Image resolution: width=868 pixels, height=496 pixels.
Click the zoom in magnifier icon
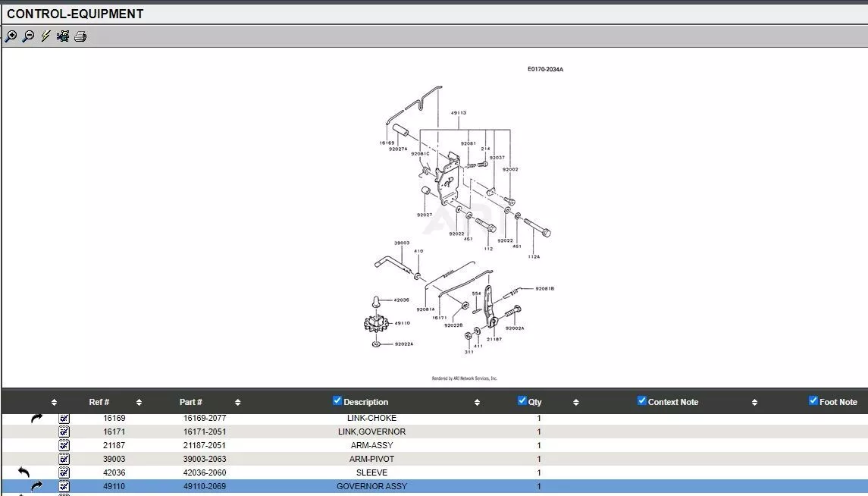(11, 36)
